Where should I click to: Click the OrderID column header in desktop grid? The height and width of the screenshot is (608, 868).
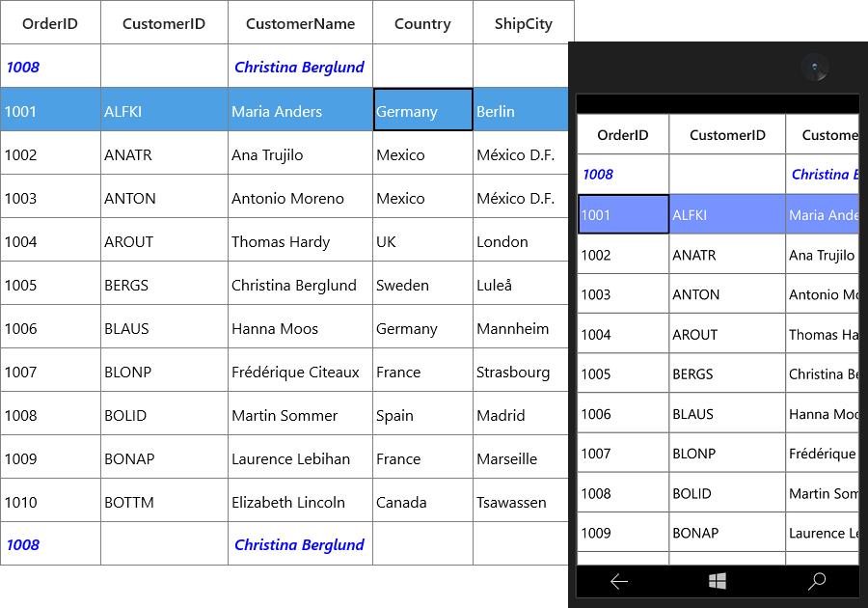[x=50, y=23]
